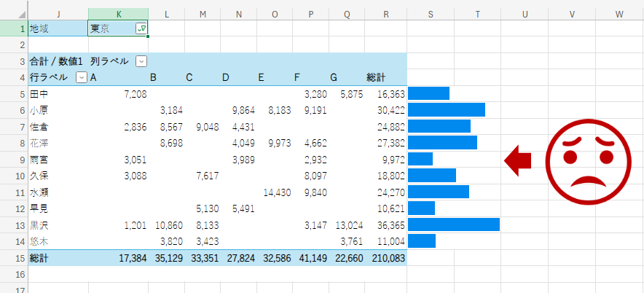The width and height of the screenshot is (644, 293).
Task: Click the blue data bar for 田中
Action: point(428,93)
